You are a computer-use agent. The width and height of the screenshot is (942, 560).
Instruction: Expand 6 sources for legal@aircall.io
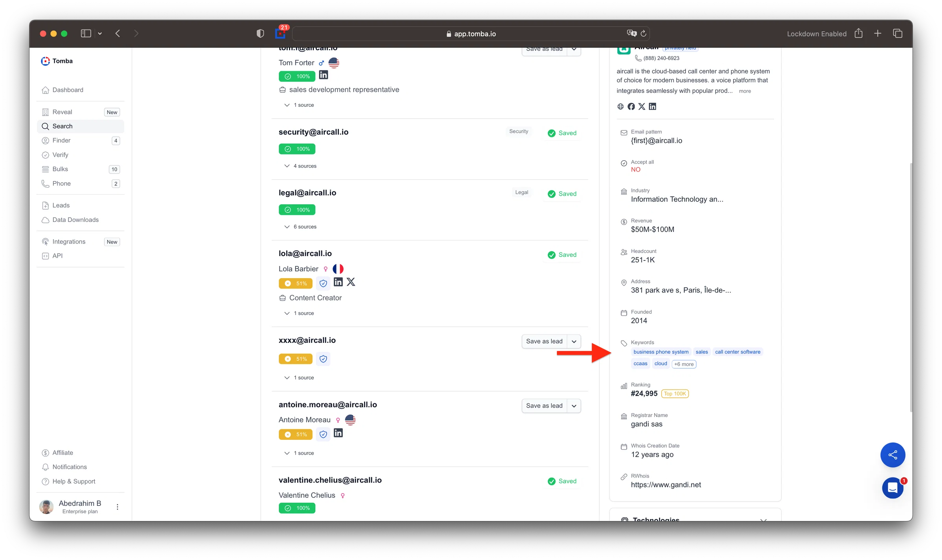click(300, 227)
